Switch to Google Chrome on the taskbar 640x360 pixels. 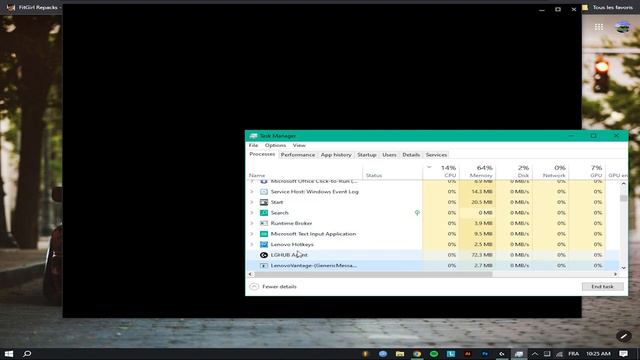(x=417, y=354)
